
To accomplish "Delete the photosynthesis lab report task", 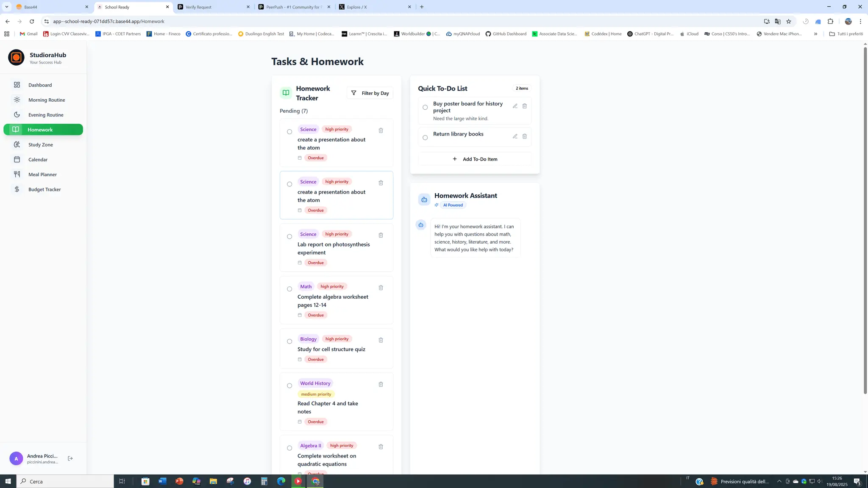I will [381, 236].
